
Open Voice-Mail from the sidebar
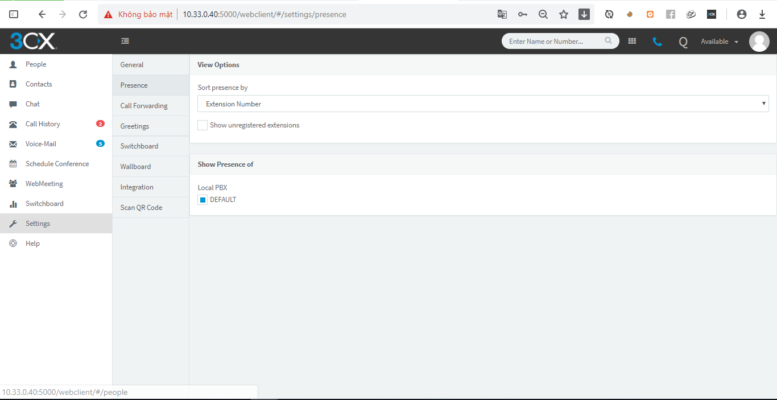coord(40,144)
